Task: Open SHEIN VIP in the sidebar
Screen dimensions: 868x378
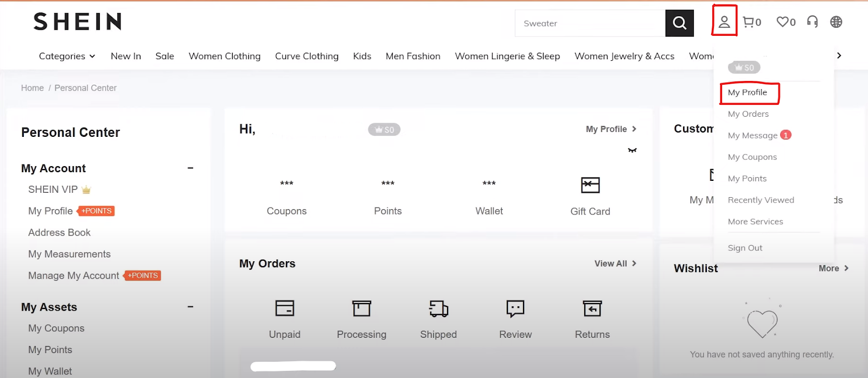Action: 53,190
